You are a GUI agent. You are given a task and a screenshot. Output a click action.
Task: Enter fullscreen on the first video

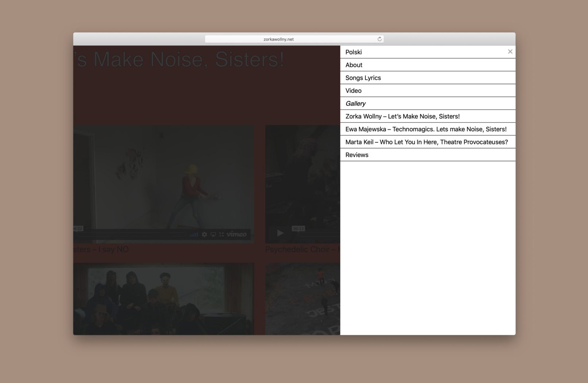[x=221, y=234]
